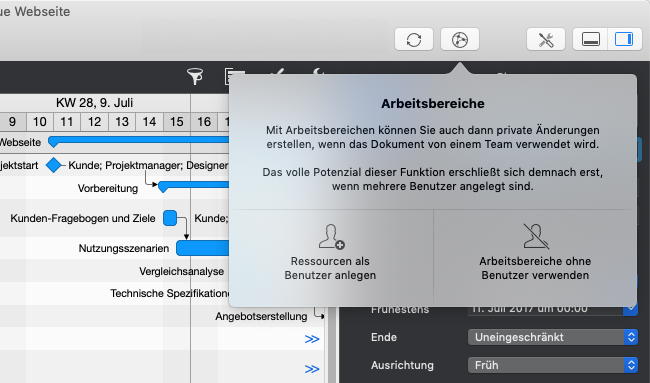
Task: Click Kunde; Projektmanager; Designer resource label
Action: coord(148,165)
